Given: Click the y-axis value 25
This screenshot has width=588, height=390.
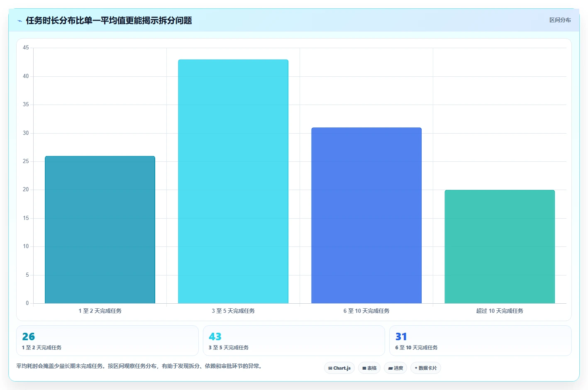Looking at the screenshot, I should (x=26, y=161).
